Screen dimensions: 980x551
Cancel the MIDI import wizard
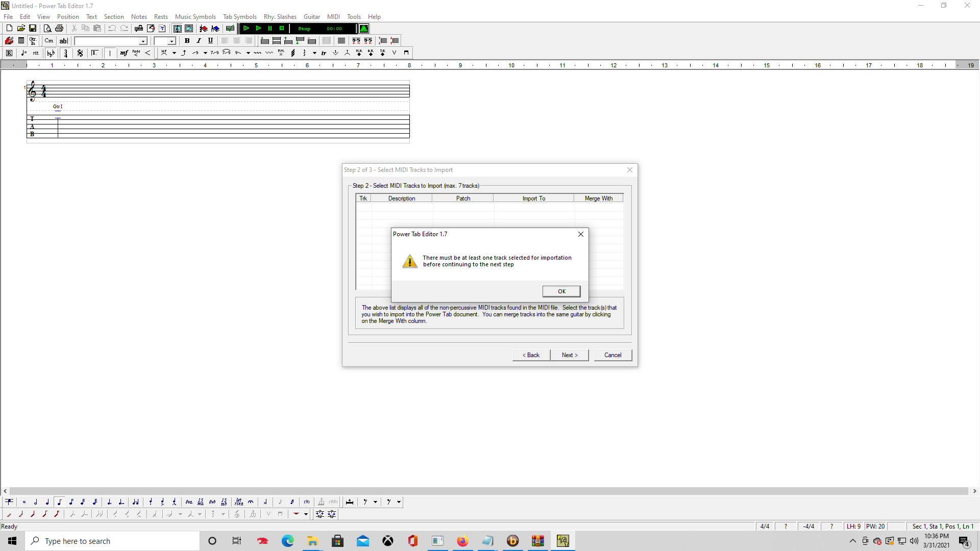pos(612,355)
